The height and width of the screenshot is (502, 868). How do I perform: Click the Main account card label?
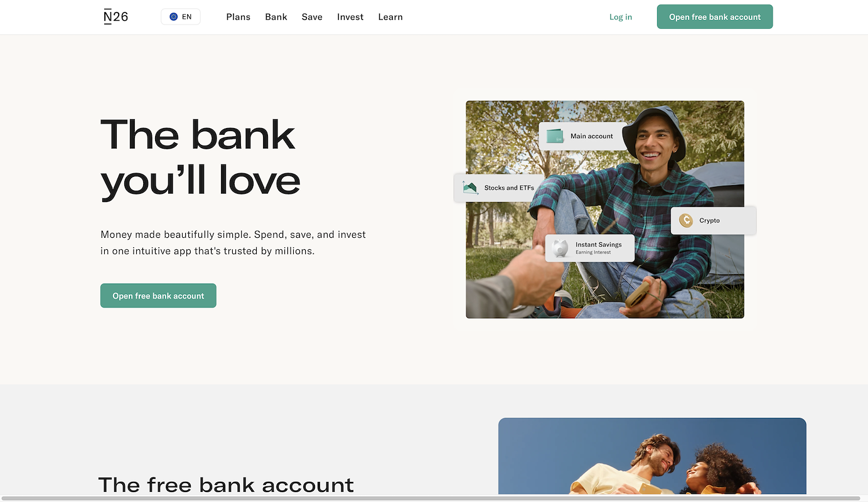(592, 136)
